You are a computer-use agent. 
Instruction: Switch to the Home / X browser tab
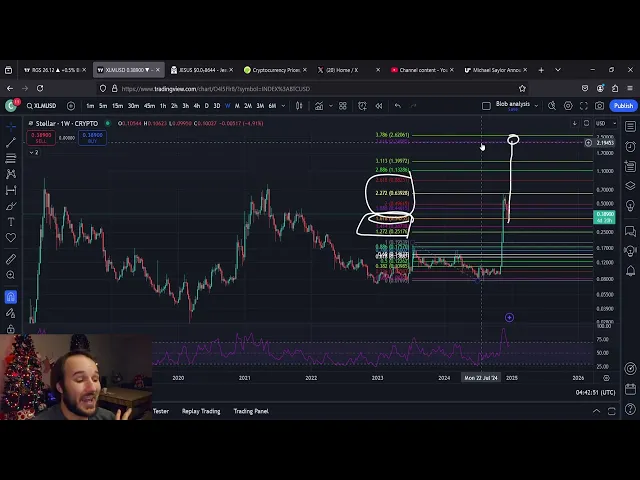(349, 70)
